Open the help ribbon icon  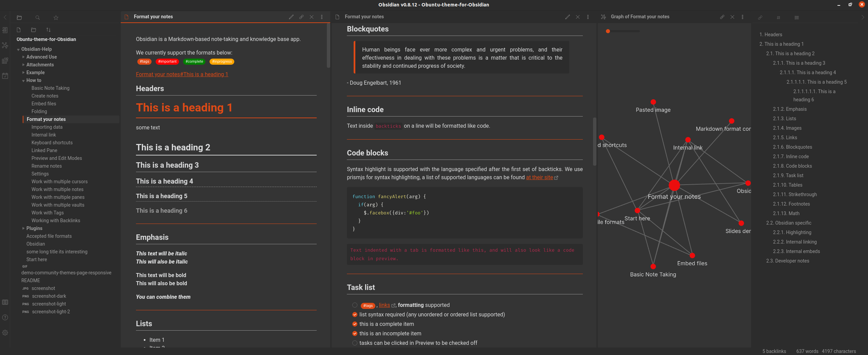5,317
